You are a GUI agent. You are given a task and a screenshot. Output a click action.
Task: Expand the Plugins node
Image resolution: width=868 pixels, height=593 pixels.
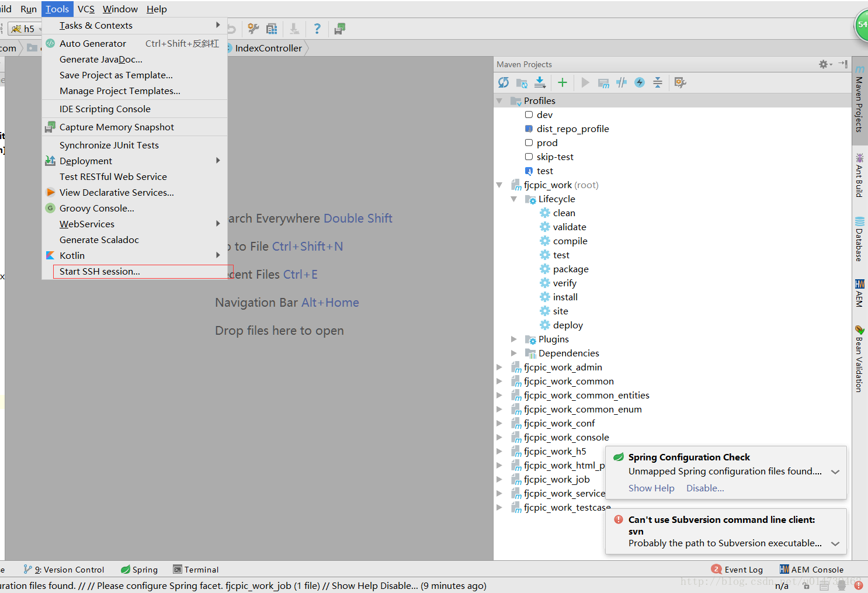pyautogui.click(x=514, y=339)
